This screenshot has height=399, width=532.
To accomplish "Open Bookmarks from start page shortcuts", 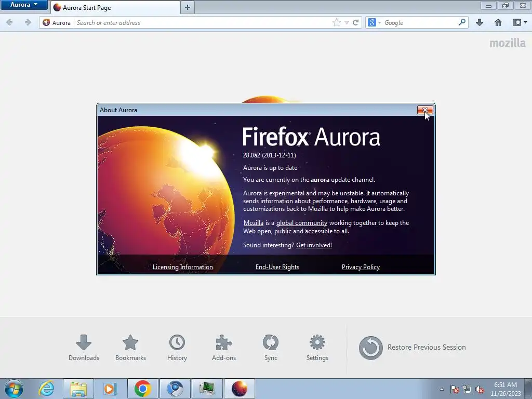I will point(130,348).
